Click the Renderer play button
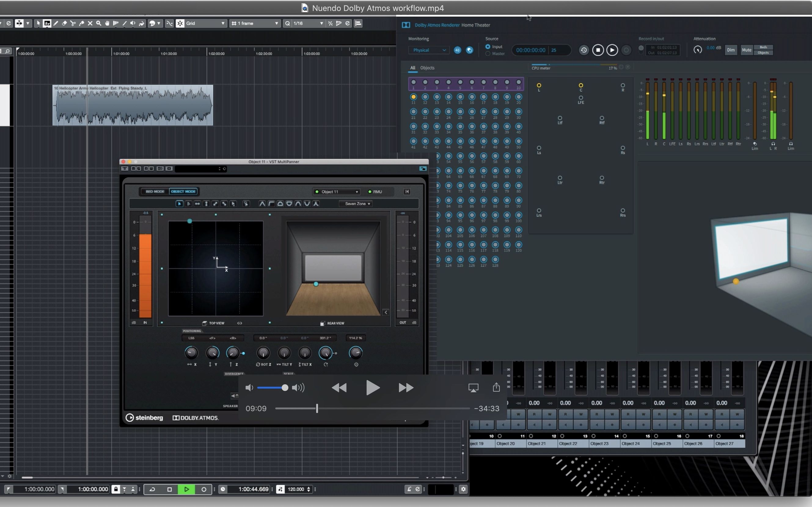This screenshot has width=812, height=507. (x=612, y=50)
